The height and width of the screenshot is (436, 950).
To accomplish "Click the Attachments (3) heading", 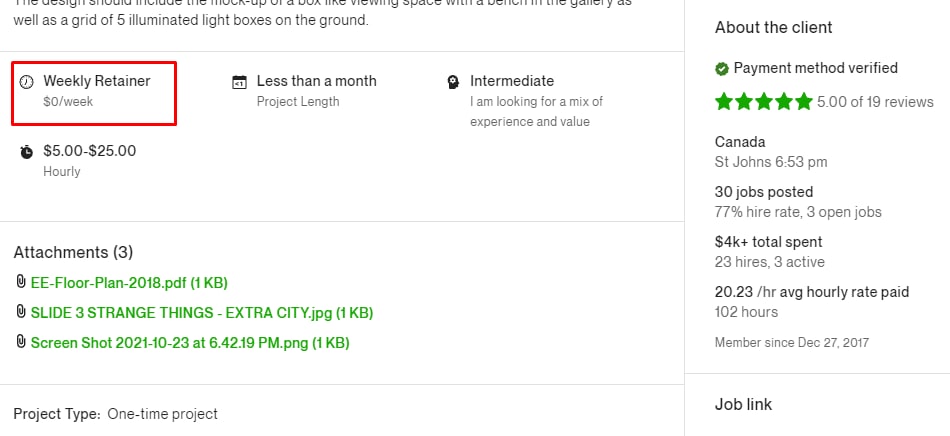I will pyautogui.click(x=73, y=252).
